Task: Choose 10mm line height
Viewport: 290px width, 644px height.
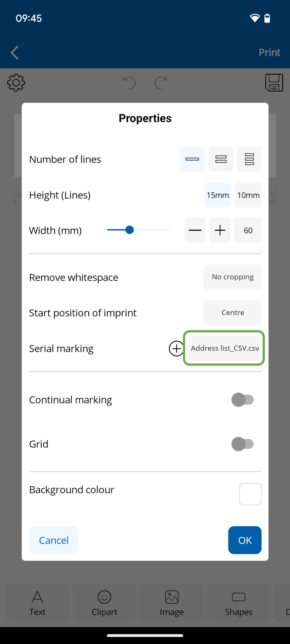Action: [248, 195]
